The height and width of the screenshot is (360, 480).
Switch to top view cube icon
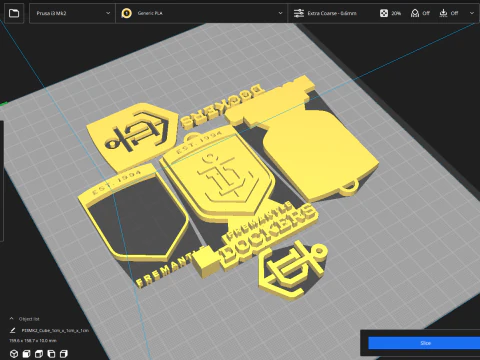(x=39, y=353)
